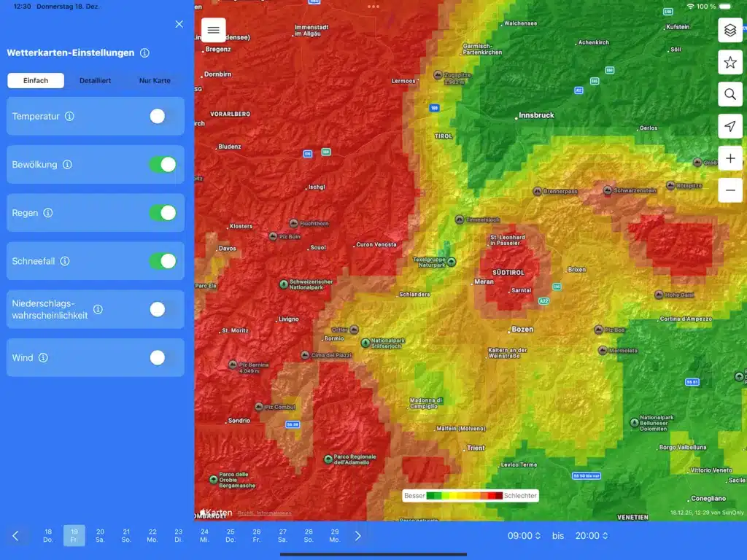Go to next dates with right chevron
This screenshot has width=747, height=560.
[357, 536]
